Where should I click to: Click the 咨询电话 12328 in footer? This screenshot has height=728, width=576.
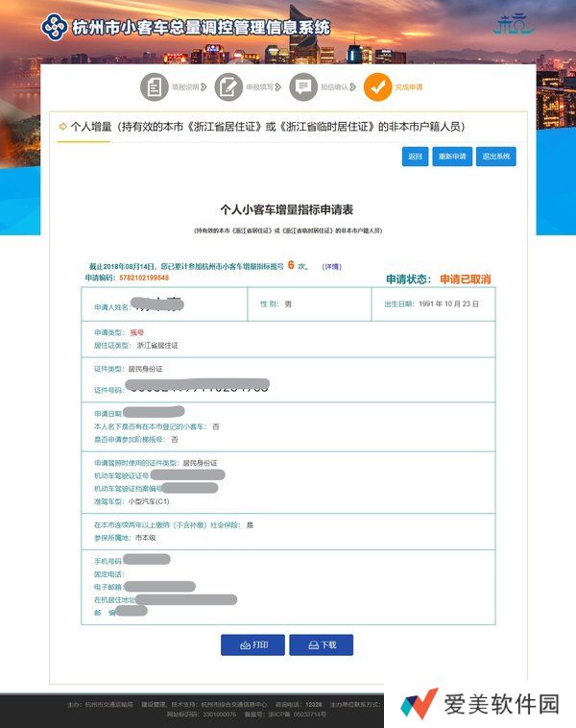coord(299,704)
